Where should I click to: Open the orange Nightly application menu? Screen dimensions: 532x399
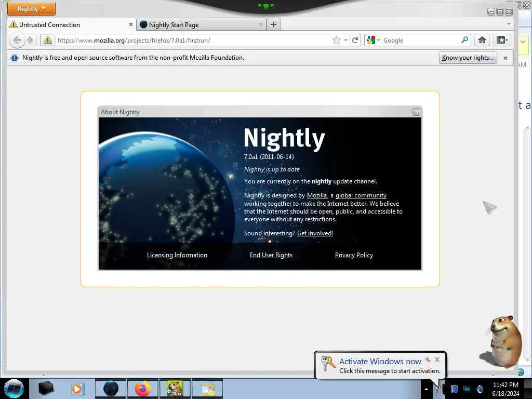point(31,8)
